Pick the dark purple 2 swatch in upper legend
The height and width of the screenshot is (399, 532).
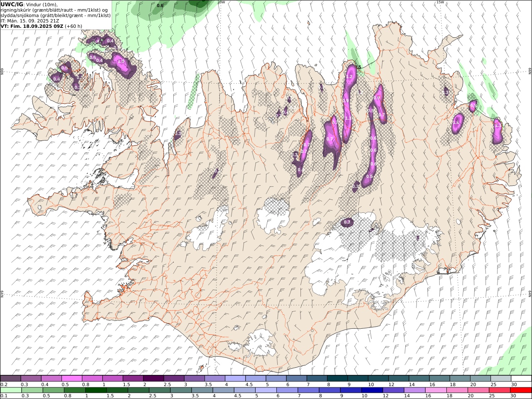(153, 378)
